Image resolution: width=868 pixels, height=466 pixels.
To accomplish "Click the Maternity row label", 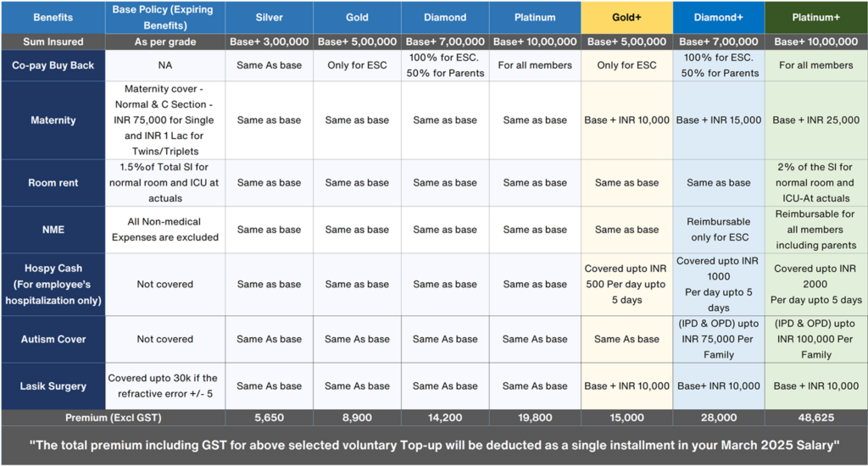I will [x=53, y=120].
